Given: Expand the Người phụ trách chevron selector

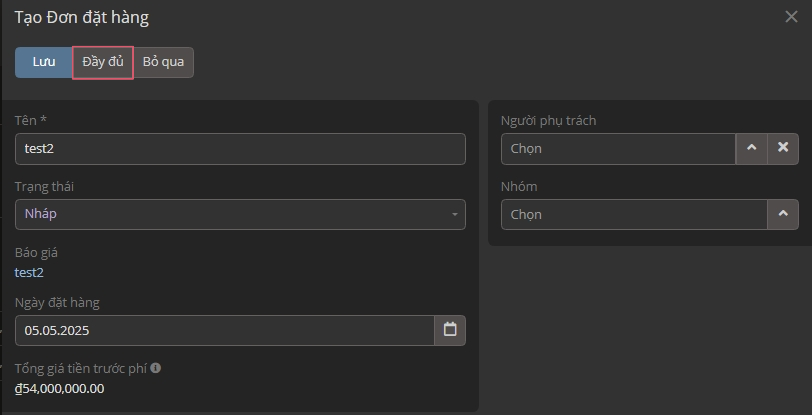Looking at the screenshot, I should pyautogui.click(x=752, y=148).
